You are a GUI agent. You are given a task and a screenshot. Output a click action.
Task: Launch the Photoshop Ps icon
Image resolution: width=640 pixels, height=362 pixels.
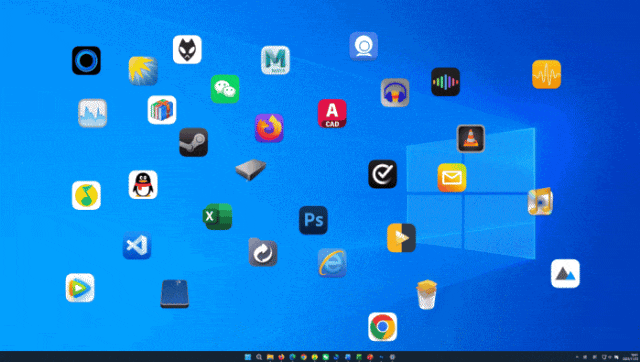tap(313, 220)
